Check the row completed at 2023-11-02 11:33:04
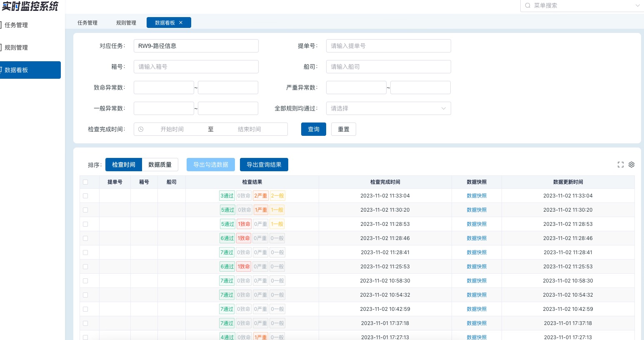644x340 pixels. click(x=85, y=196)
